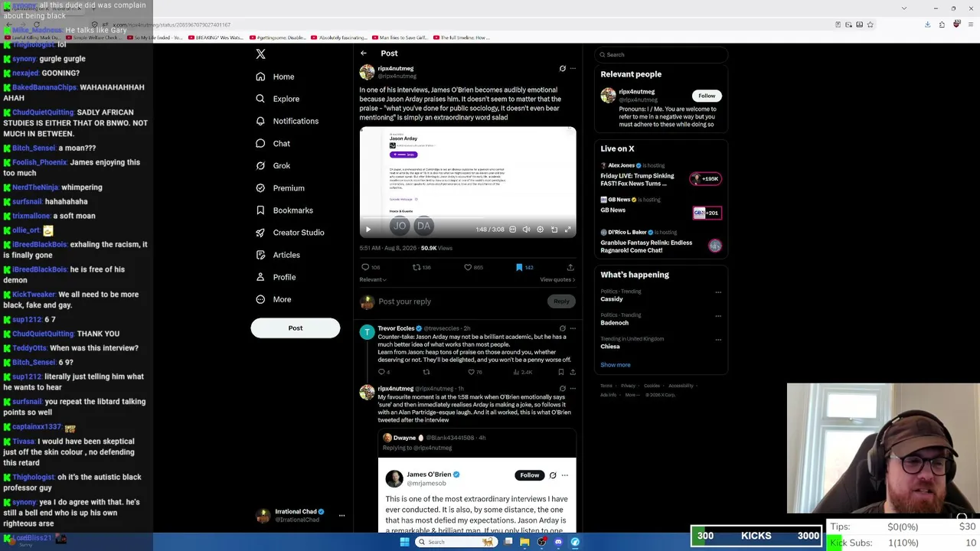Open options for Chiesa trend
The image size is (980, 551).
(718, 340)
